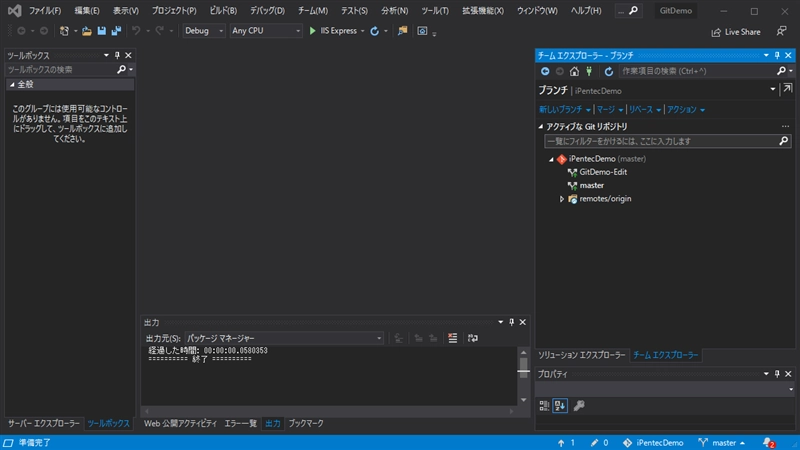Open the New Branch dropdown
This screenshot has width=800, height=450.
(565, 110)
